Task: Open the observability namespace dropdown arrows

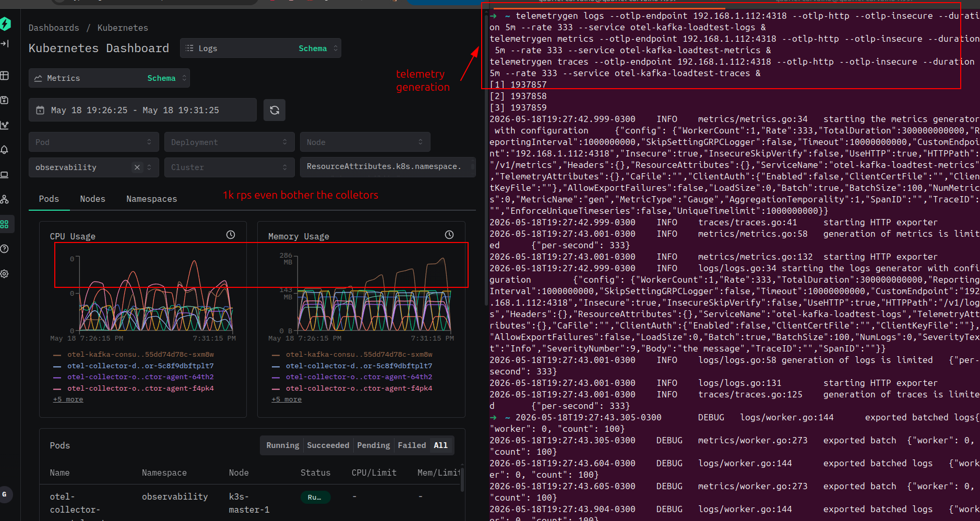Action: [x=149, y=167]
